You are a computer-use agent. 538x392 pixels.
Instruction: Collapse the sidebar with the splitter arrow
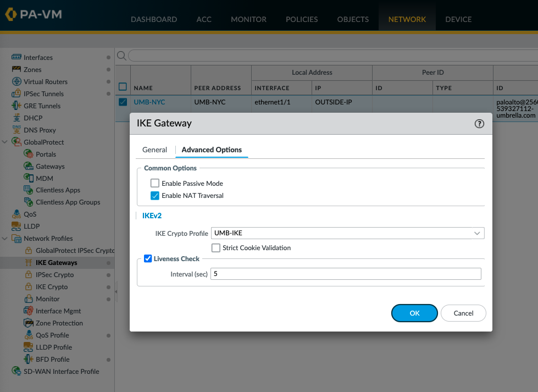pos(116,291)
